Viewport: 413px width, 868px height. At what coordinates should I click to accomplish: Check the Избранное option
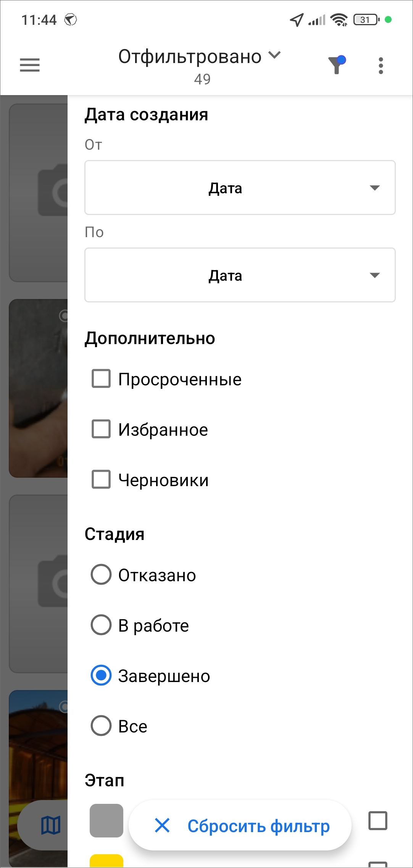[101, 429]
